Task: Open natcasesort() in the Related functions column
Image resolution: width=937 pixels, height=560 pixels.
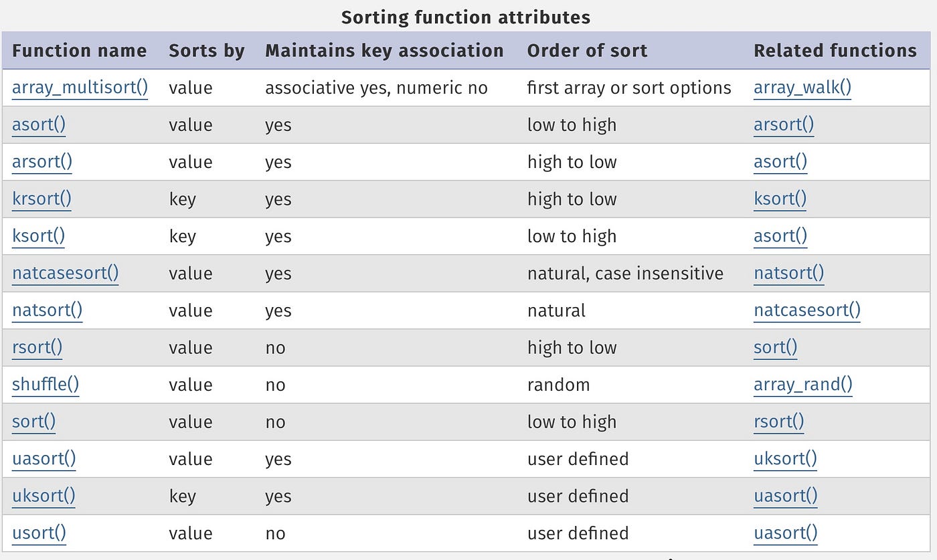Action: click(807, 310)
